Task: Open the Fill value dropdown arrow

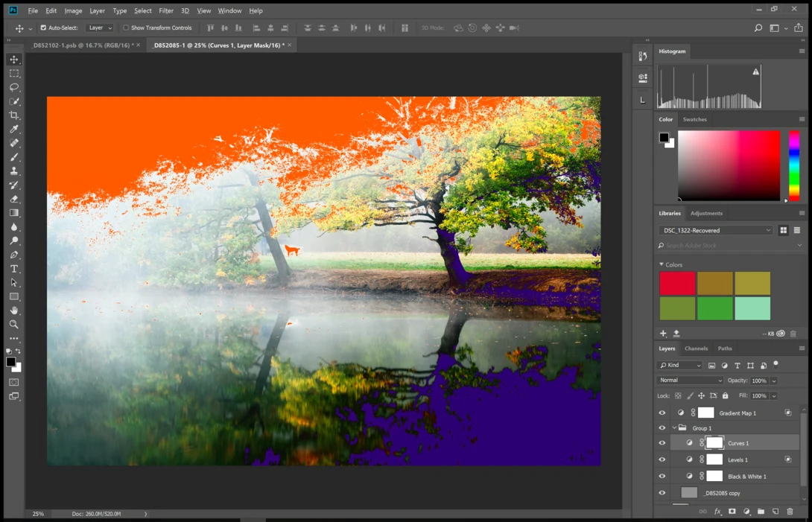Action: tap(774, 395)
